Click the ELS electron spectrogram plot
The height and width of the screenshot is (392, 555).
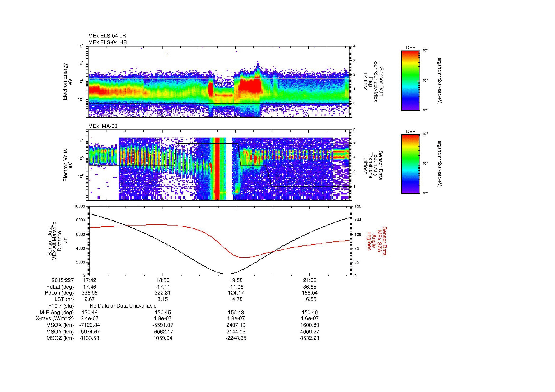pos(219,82)
